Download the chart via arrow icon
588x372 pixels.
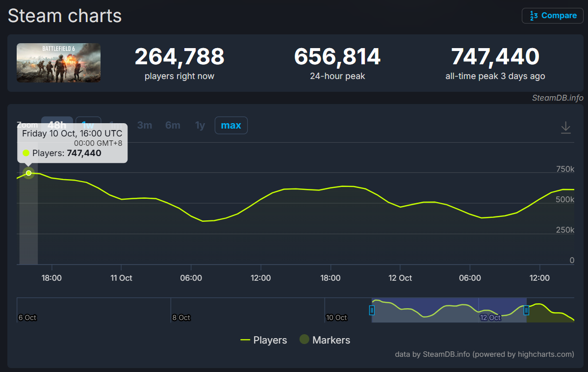click(565, 128)
